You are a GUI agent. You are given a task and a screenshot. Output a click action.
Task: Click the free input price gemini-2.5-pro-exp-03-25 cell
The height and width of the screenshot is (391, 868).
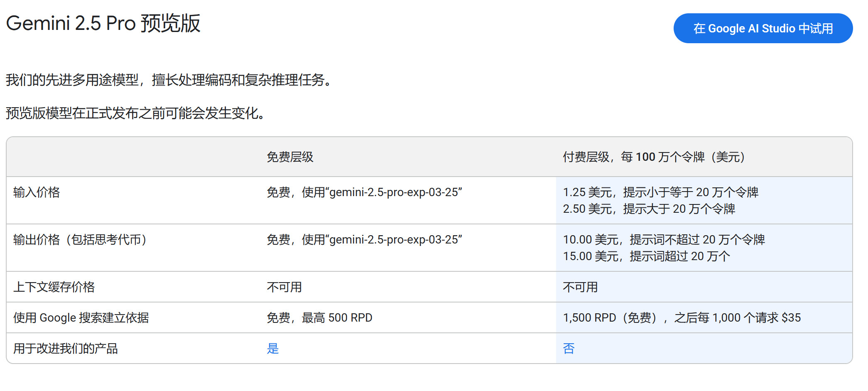[x=364, y=192]
